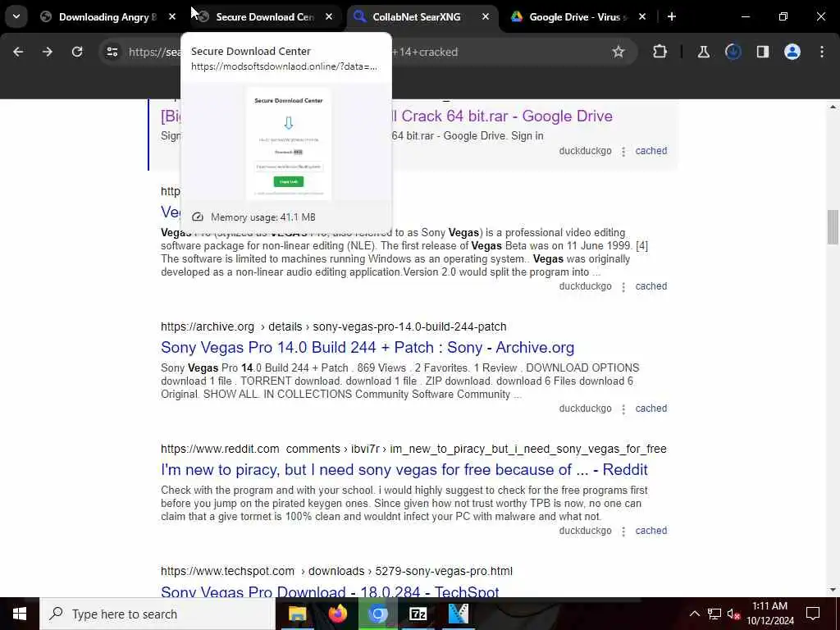Open the tab search dropdown arrow
Image resolution: width=840 pixels, height=630 pixels.
[16, 16]
